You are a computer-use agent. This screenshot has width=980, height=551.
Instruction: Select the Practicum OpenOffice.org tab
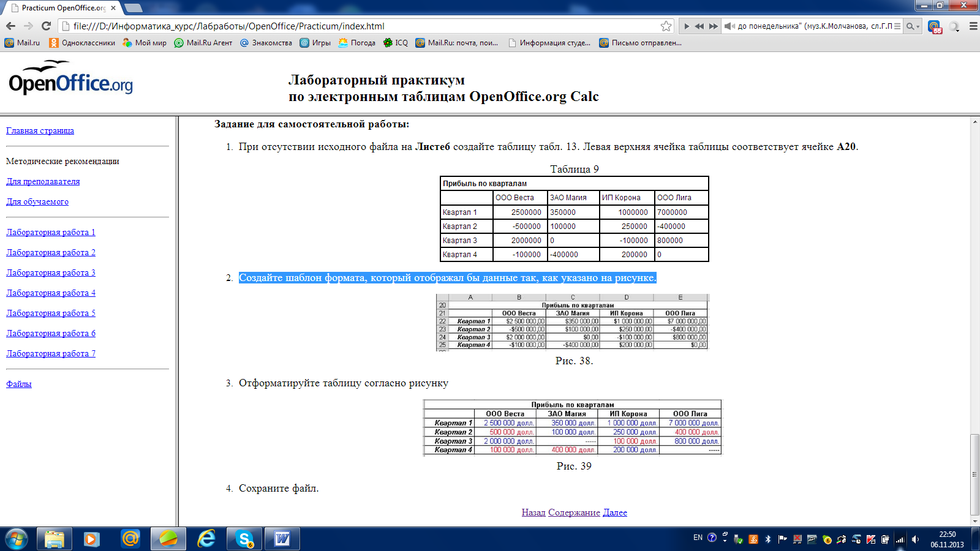[61, 8]
